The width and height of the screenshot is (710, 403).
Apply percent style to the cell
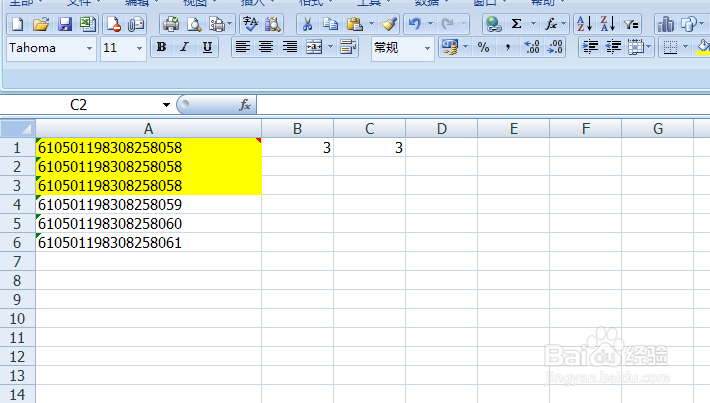click(484, 47)
